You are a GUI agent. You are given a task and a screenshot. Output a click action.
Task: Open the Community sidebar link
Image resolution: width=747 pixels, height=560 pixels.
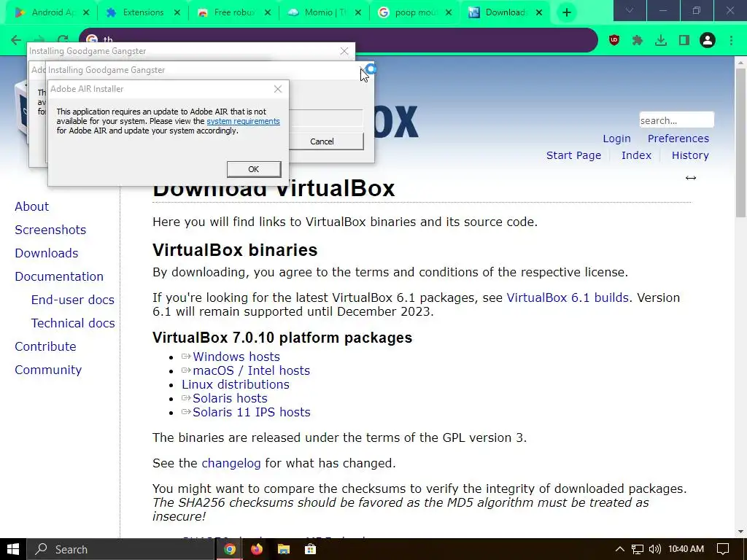[x=48, y=370]
